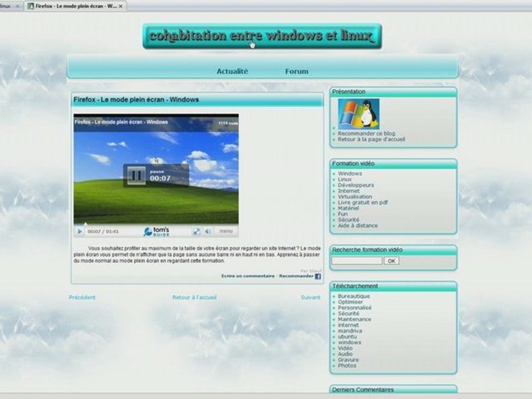Go to Précédent article
This screenshot has height=399, width=532.
point(82,297)
